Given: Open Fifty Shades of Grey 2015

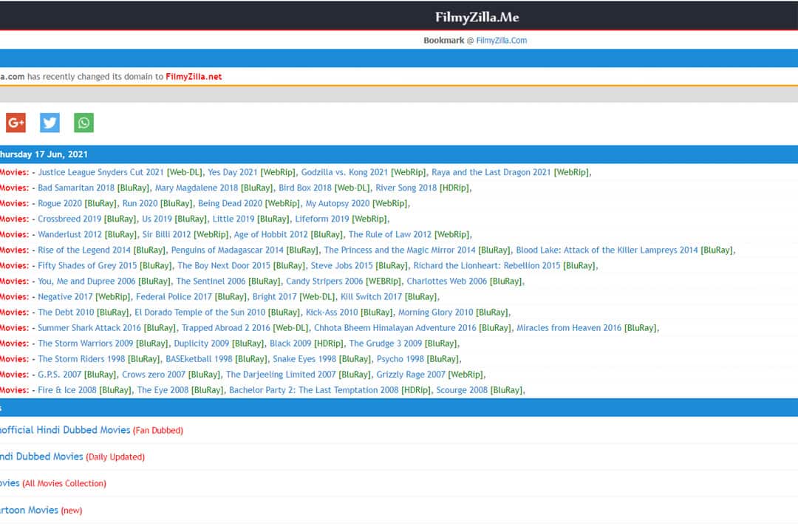Looking at the screenshot, I should 87,266.
